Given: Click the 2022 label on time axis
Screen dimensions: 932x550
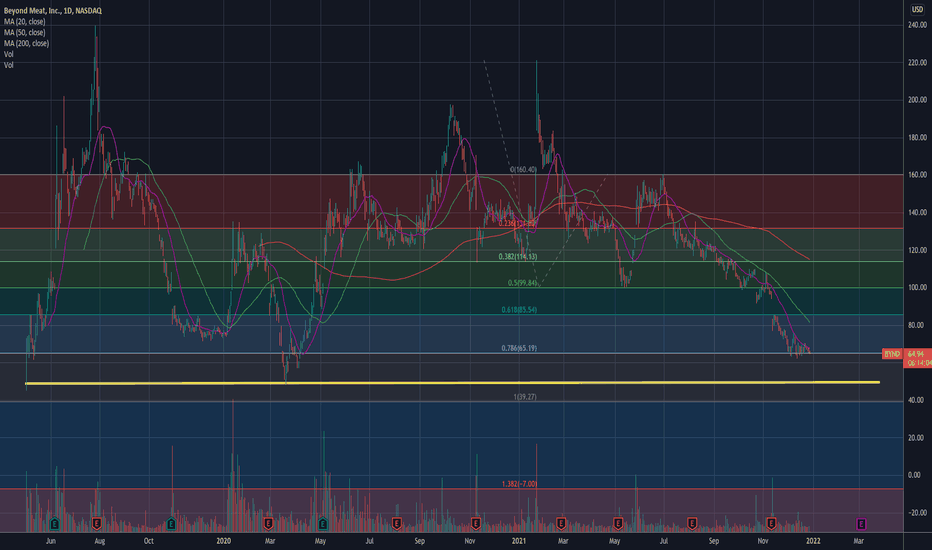Looking at the screenshot, I should pyautogui.click(x=813, y=541).
